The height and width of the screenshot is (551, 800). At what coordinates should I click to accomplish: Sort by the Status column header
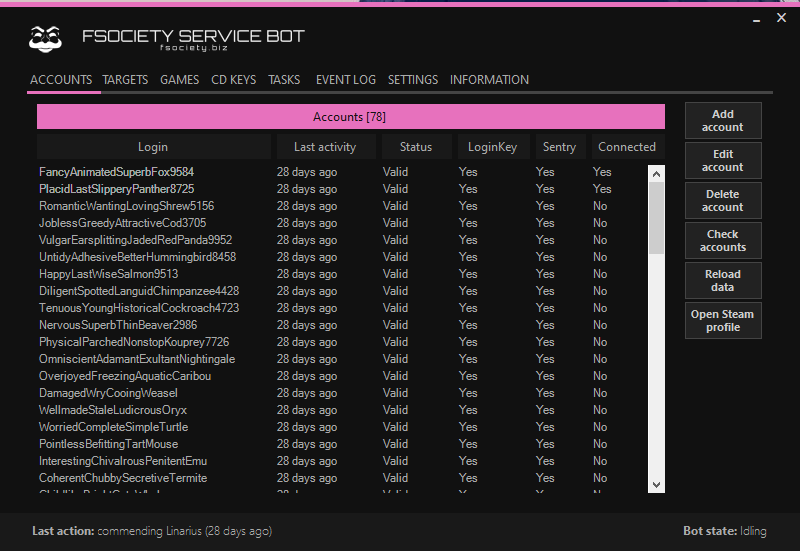point(416,147)
